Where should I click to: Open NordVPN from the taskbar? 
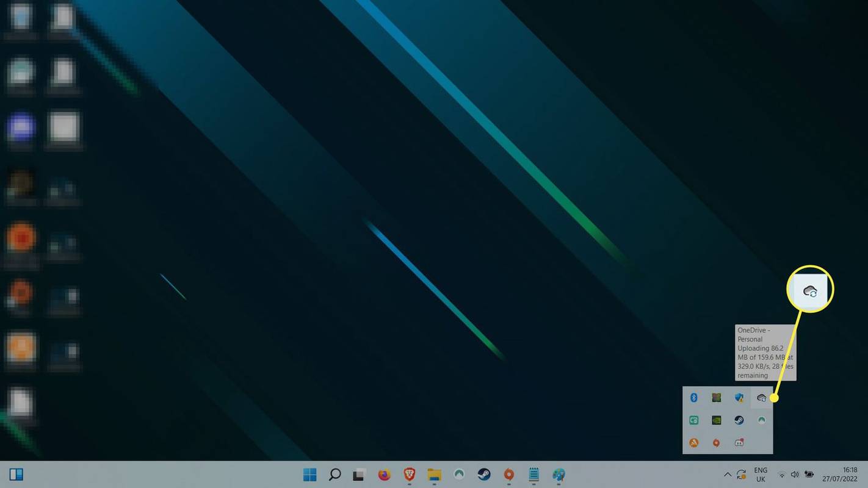(x=459, y=475)
